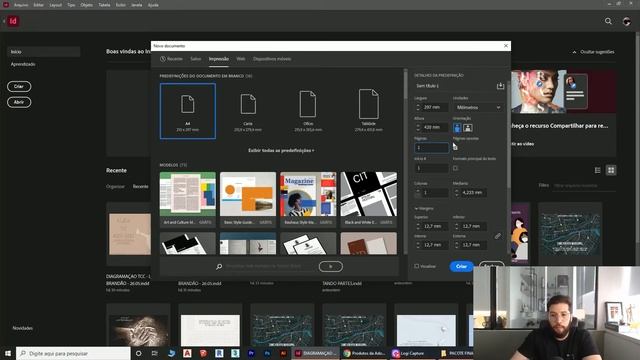
Task: Click the preset list vertical scrollbar
Action: pyautogui.click(x=405, y=86)
